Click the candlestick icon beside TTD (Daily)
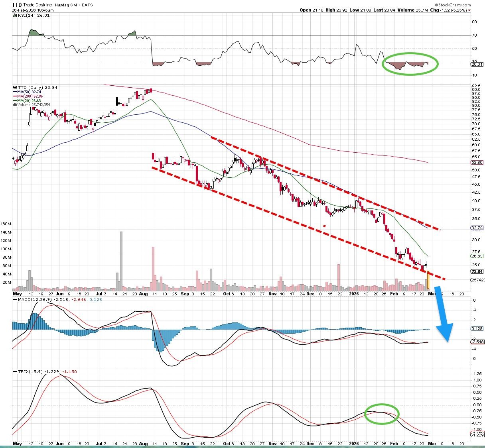This screenshot has height=448, width=485. point(15,87)
